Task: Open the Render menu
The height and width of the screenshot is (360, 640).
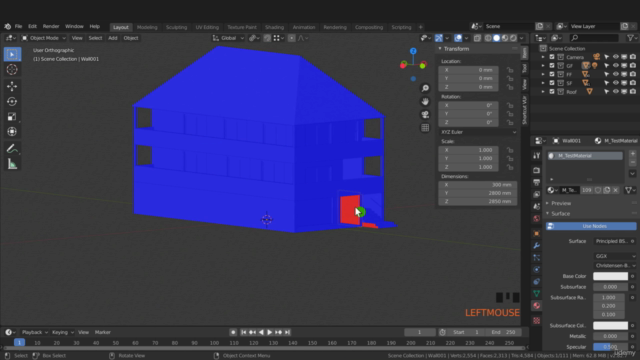Action: pos(51,26)
